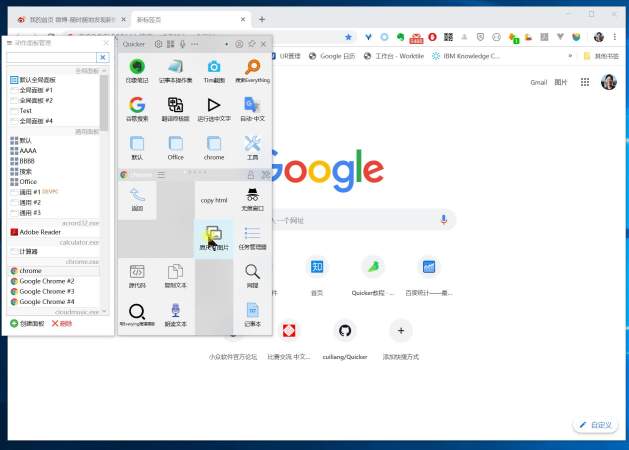Click the green create panel button
Viewport: 629px width, 450px height.
pyautogui.click(x=27, y=323)
